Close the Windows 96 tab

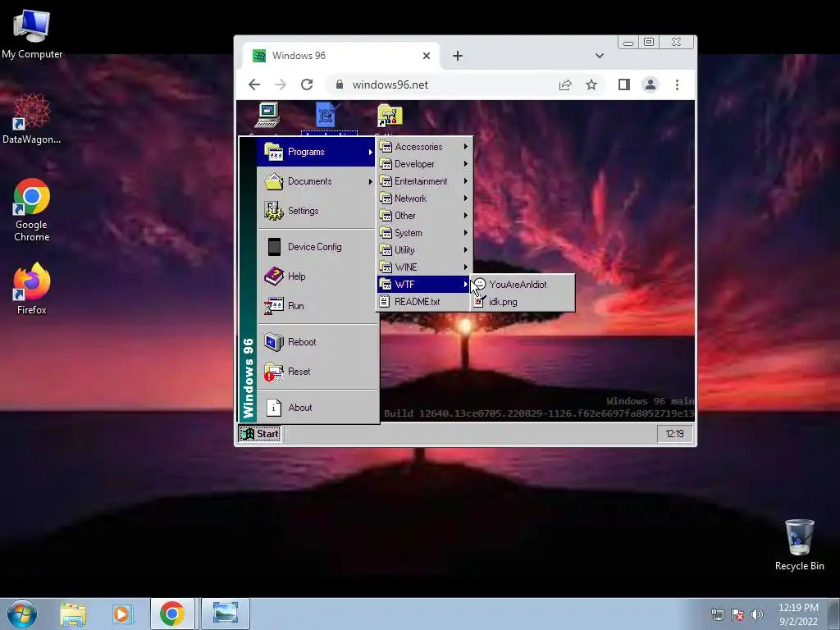tap(427, 56)
